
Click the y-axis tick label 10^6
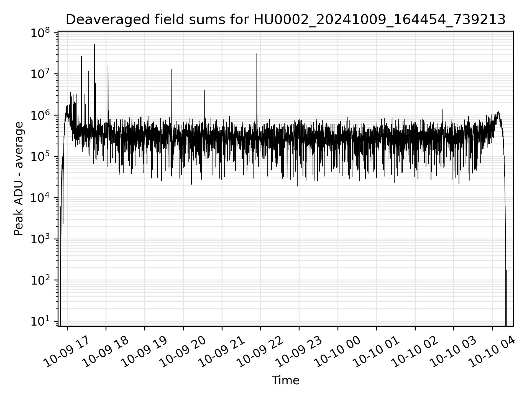[x=40, y=116]
